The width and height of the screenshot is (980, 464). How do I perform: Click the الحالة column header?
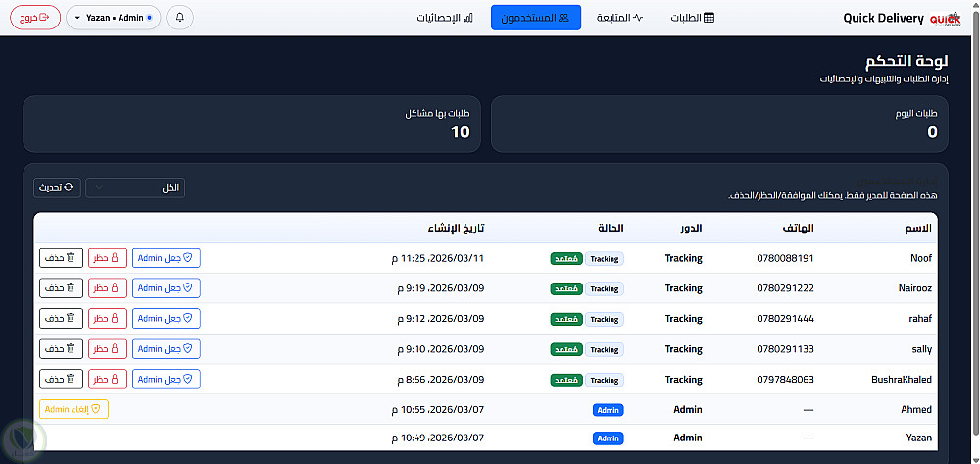pos(611,229)
